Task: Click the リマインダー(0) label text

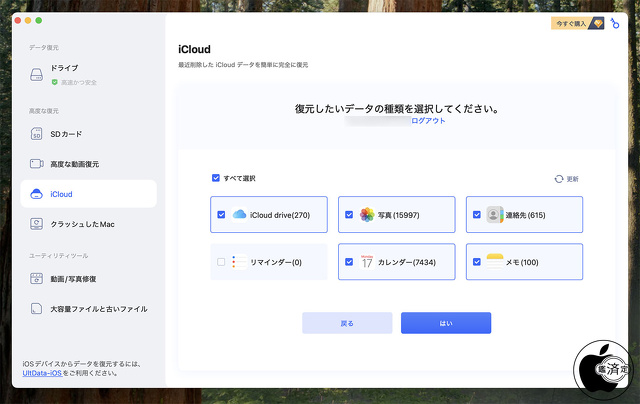Action: pyautogui.click(x=276, y=262)
